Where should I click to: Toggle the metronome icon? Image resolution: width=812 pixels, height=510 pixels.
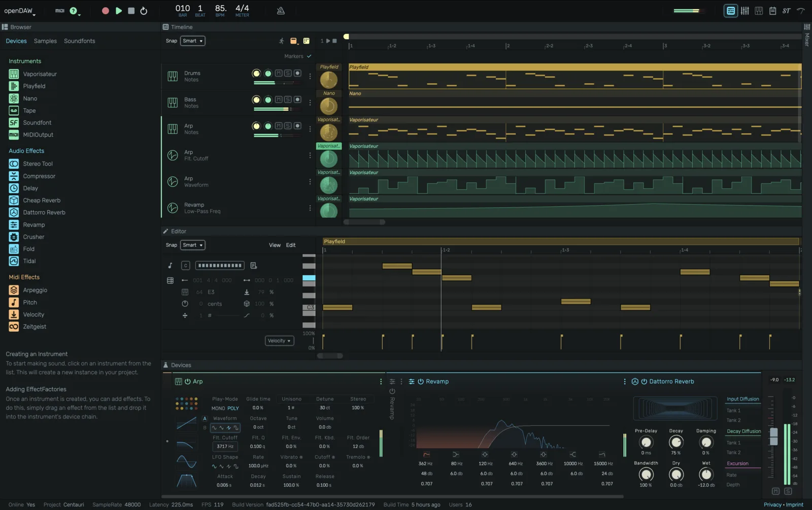coord(281,11)
